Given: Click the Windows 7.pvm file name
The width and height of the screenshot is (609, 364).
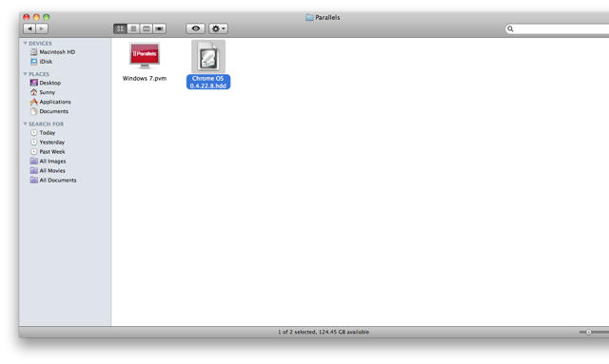Looking at the screenshot, I should click(x=145, y=78).
